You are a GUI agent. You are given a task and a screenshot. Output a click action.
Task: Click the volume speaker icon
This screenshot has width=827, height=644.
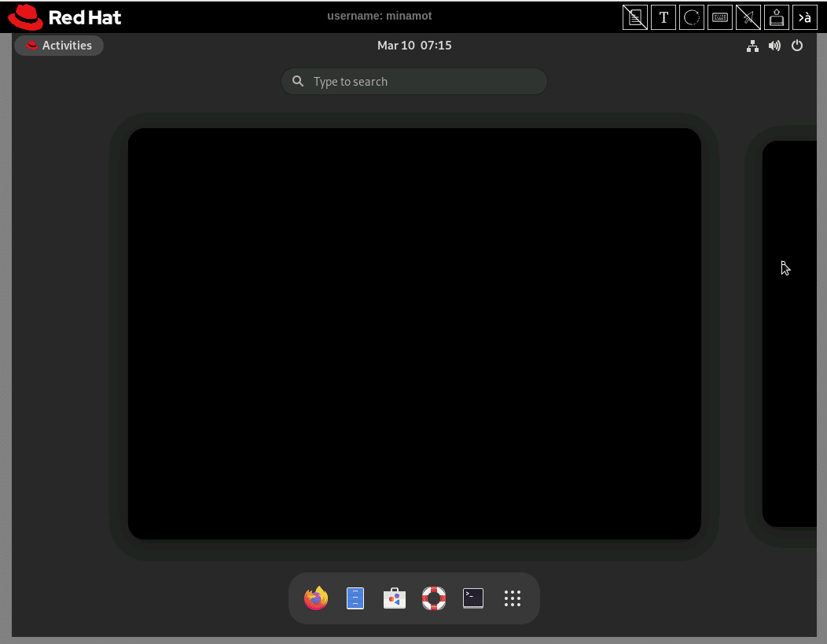tap(774, 46)
